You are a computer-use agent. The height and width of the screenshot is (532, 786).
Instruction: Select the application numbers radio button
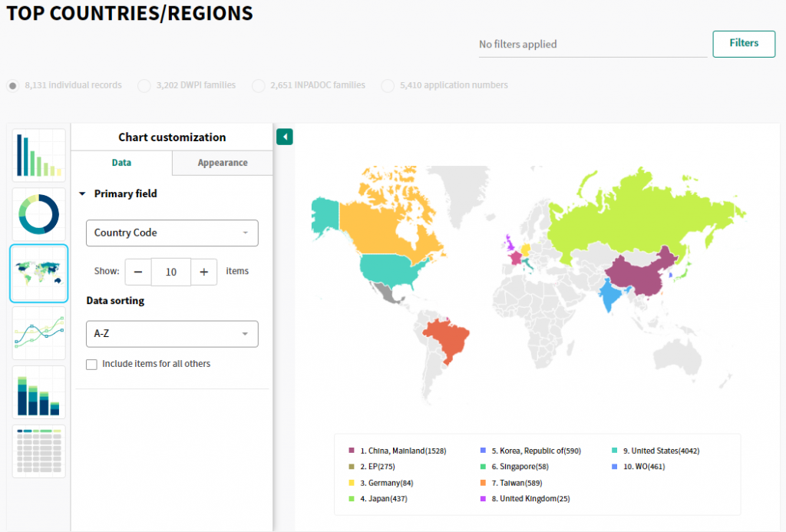pyautogui.click(x=388, y=86)
